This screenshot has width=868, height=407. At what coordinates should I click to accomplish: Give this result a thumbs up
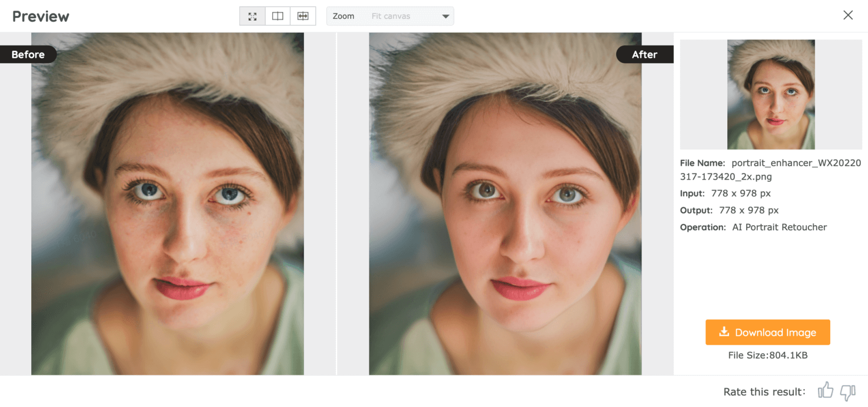pyautogui.click(x=825, y=391)
